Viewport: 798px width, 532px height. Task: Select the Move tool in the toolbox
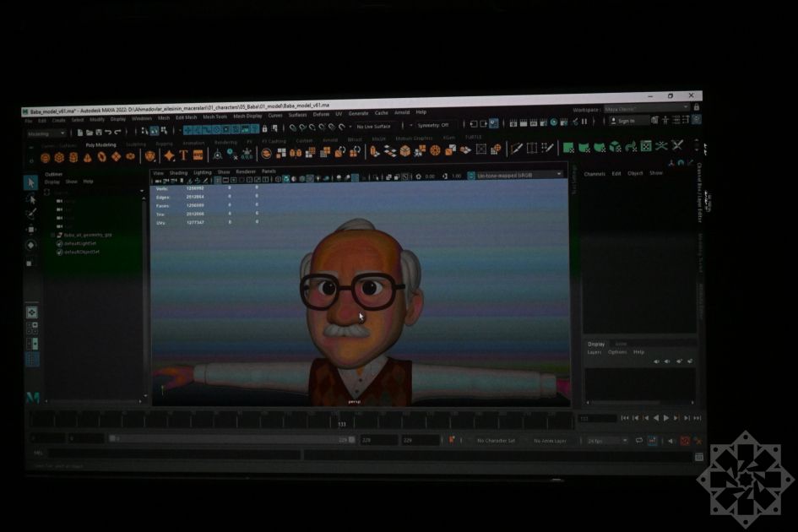point(32,228)
